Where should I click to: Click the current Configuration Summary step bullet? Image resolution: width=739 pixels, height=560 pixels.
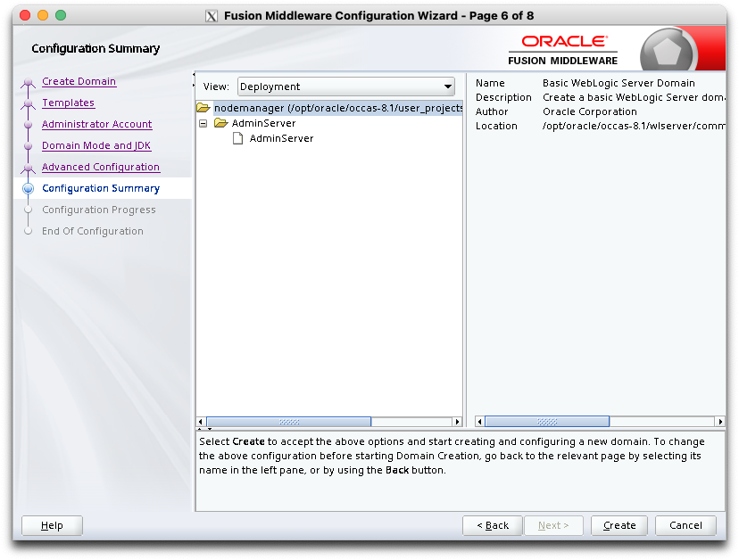pos(29,188)
